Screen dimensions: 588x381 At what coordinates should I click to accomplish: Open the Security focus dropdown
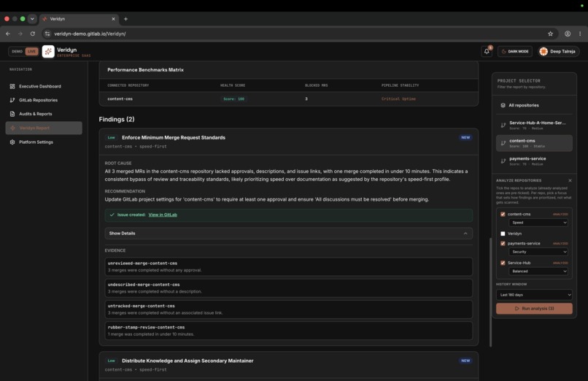[538, 252]
